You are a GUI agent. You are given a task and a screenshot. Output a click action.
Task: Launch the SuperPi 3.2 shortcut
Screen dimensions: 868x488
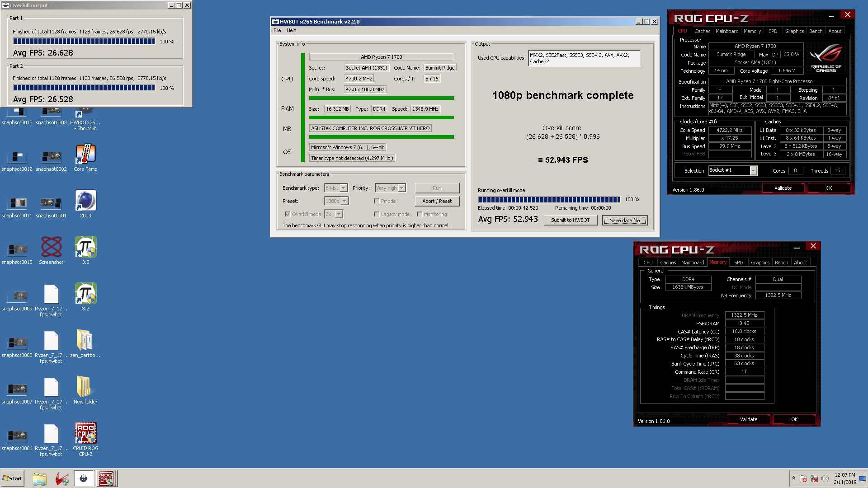click(85, 297)
